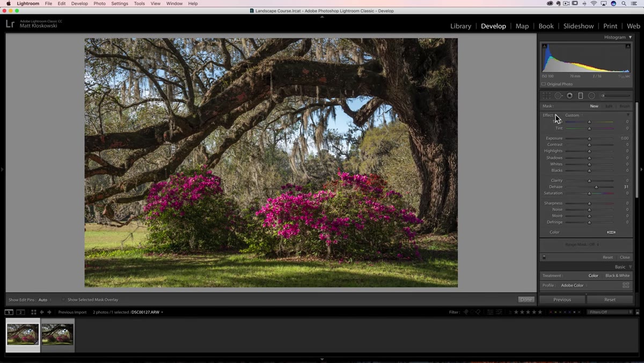Screen dimensions: 644x363
Task: Click the Exposure slider handle
Action: [x=589, y=139]
